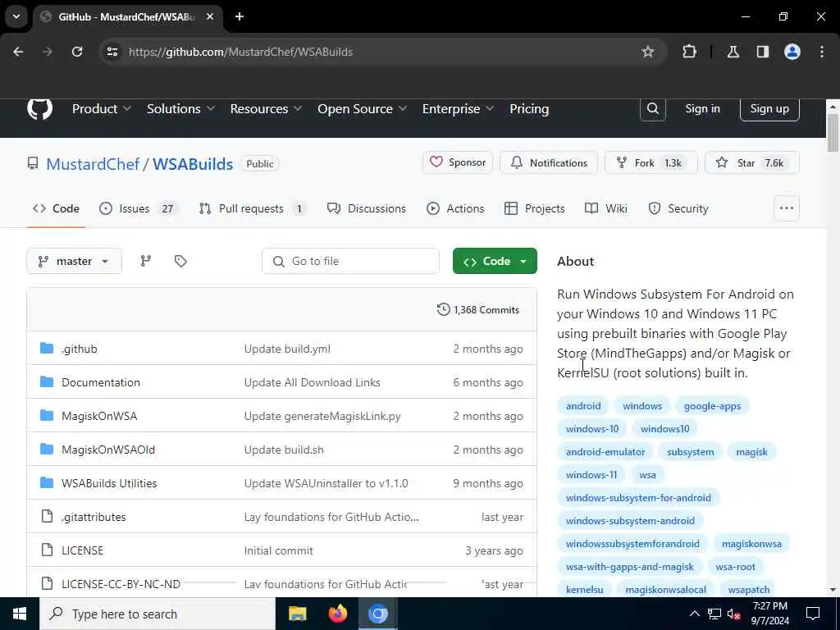Close the GitHub MustardChef tab

click(210, 16)
